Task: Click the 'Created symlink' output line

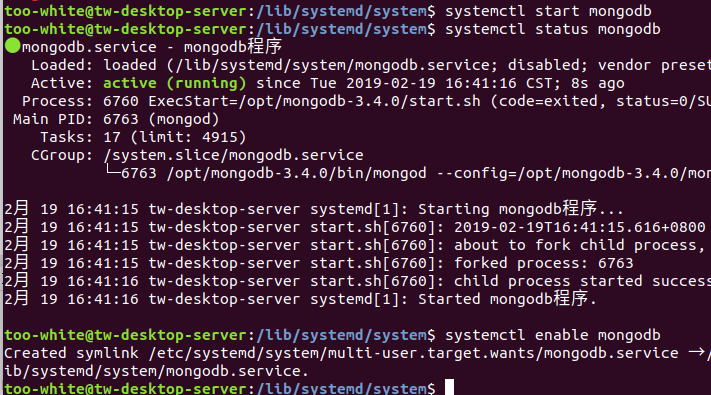Action: pyautogui.click(x=356, y=353)
